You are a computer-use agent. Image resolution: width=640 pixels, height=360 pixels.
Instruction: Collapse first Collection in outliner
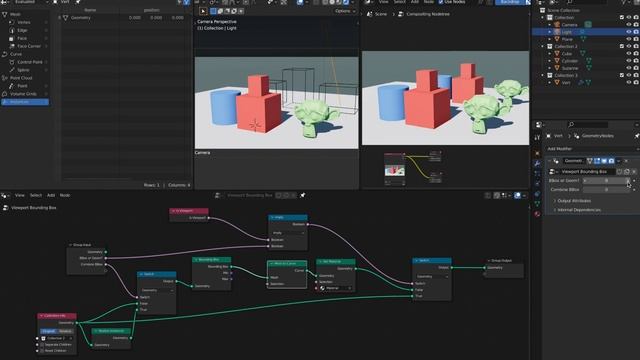click(543, 18)
